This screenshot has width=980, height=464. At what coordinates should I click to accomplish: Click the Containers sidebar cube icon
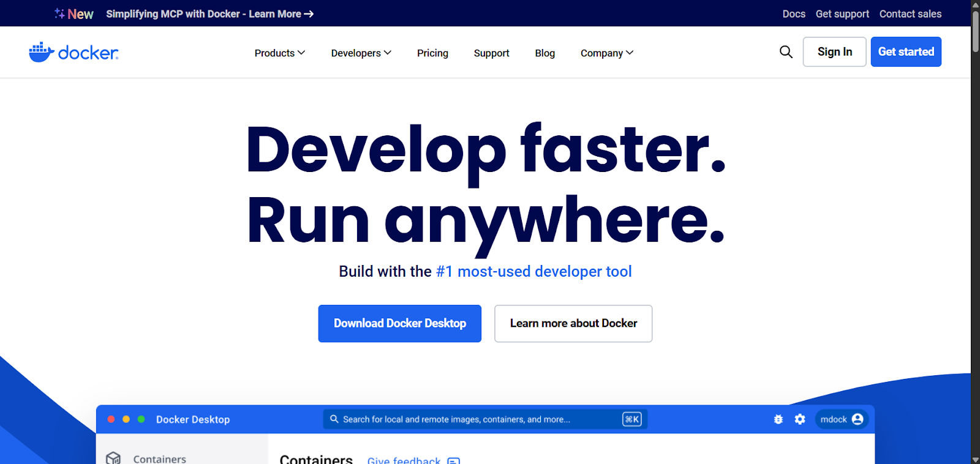tap(113, 458)
